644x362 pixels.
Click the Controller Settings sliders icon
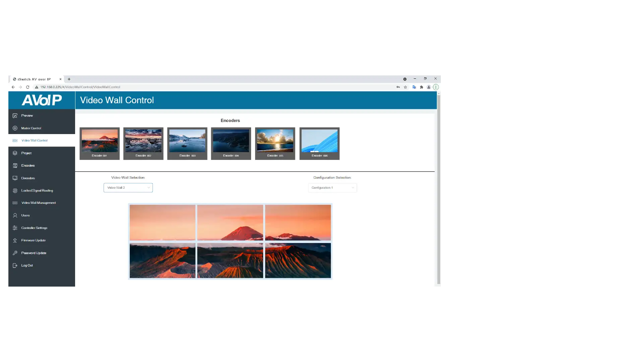pos(15,228)
